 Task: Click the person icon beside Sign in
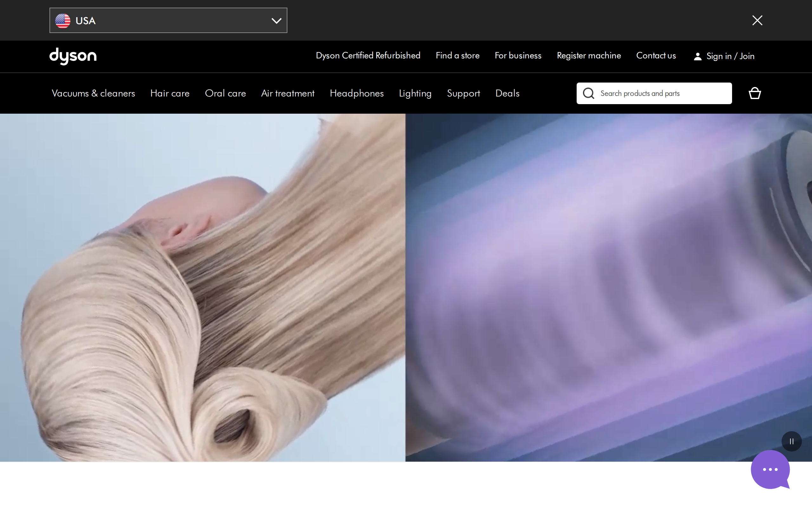pos(697,57)
